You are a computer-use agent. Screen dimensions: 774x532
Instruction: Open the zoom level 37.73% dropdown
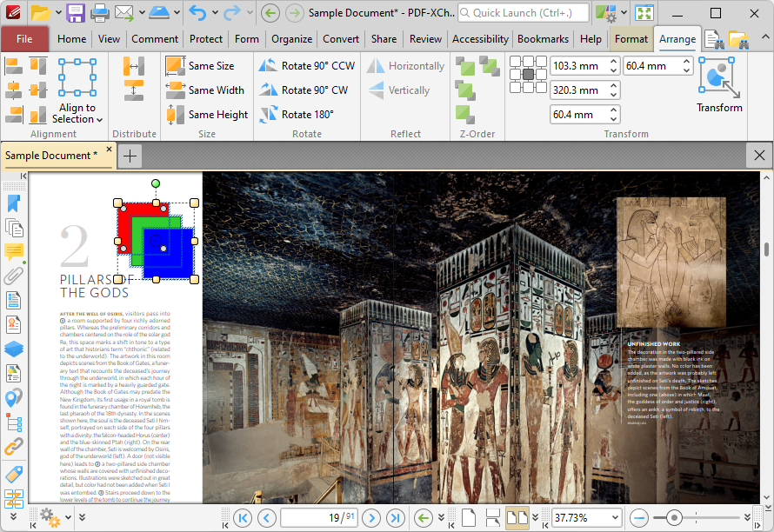[x=615, y=518]
